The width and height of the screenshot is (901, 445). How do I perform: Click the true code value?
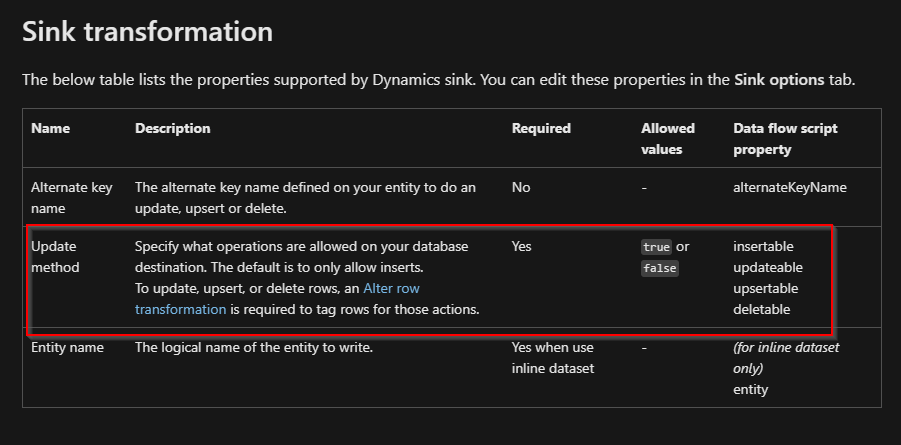pyautogui.click(x=656, y=247)
